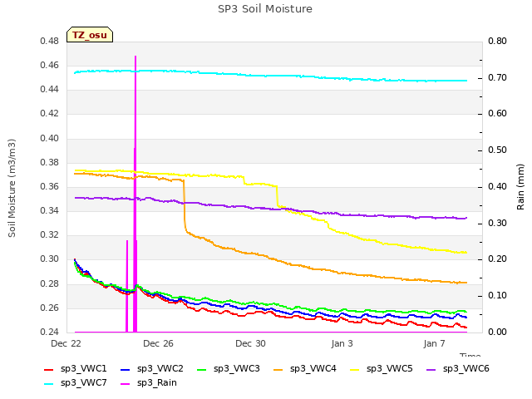Toggle the sp3_Rain legend entry
Viewport: 532px width, 399px height.
pyautogui.click(x=149, y=383)
